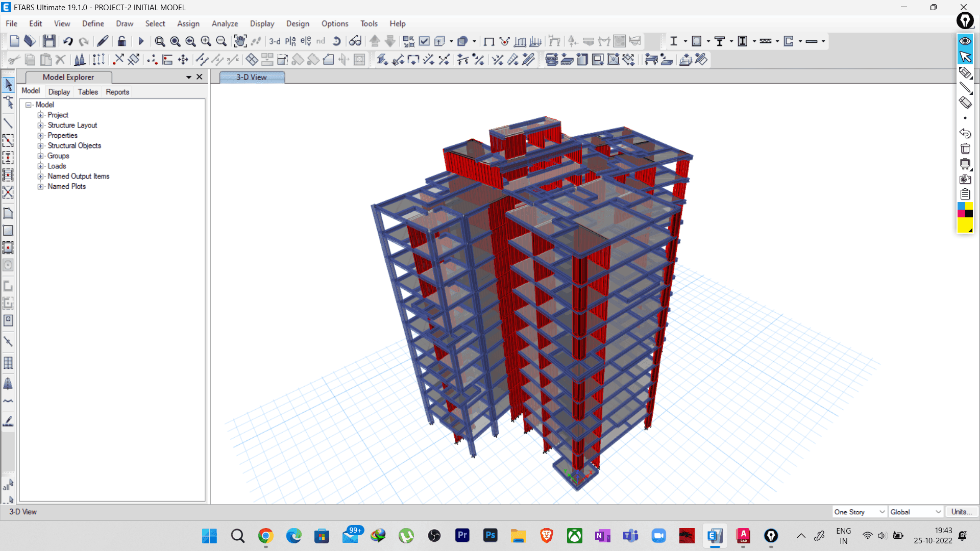Undo the last action in toolbar
The image size is (980, 551).
pyautogui.click(x=68, y=41)
